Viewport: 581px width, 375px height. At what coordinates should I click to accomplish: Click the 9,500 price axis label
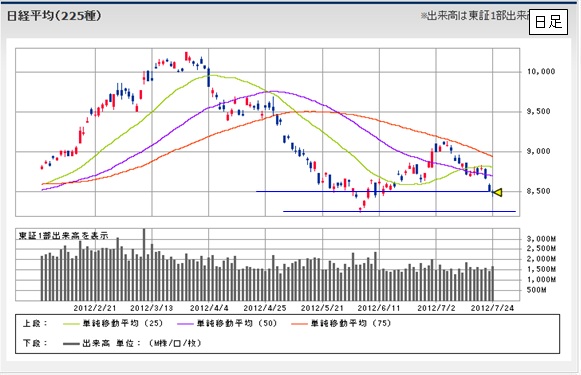pos(538,112)
